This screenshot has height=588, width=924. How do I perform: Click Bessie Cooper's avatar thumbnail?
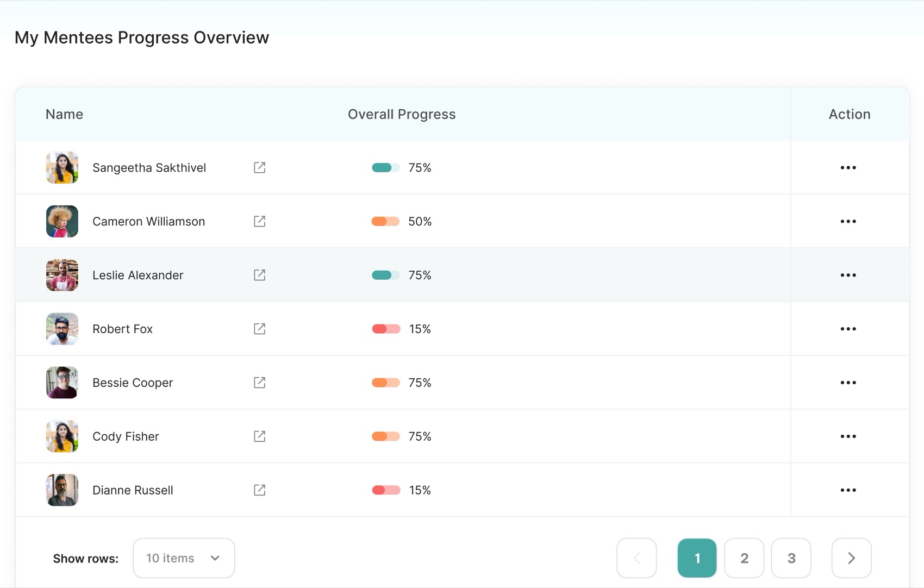62,383
